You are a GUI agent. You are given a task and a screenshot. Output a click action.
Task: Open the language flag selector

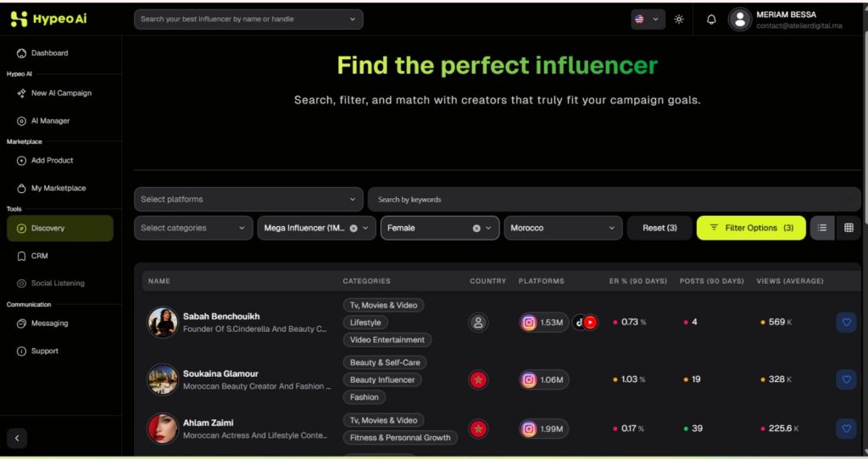[x=648, y=19]
